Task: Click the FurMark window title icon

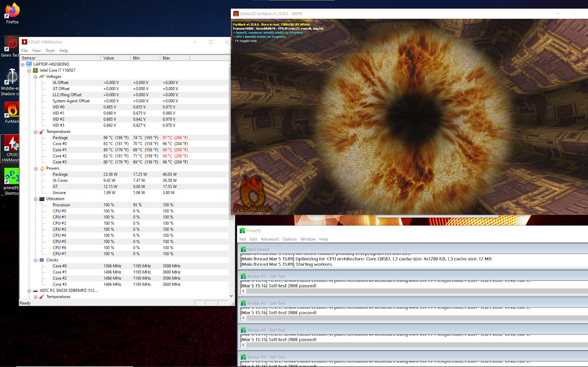Action: (236, 14)
